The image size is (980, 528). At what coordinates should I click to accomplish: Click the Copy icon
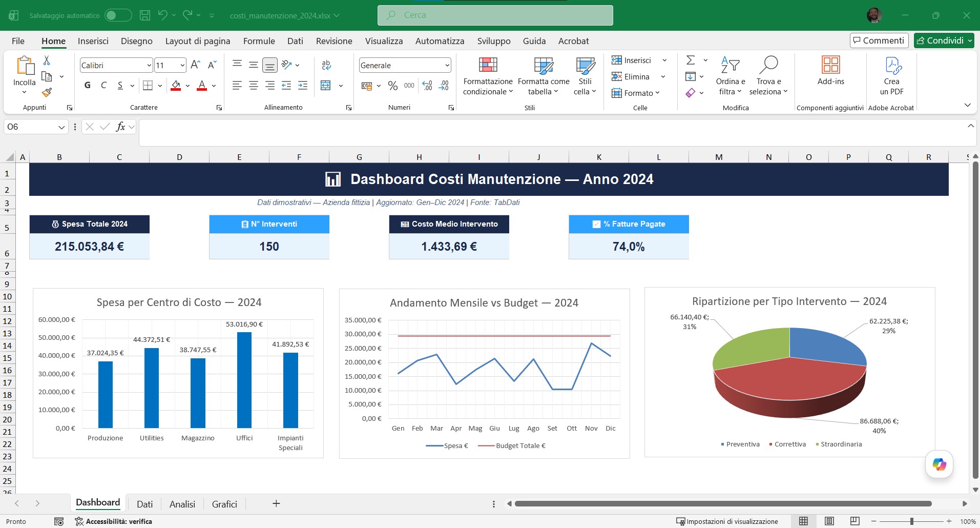(x=47, y=77)
